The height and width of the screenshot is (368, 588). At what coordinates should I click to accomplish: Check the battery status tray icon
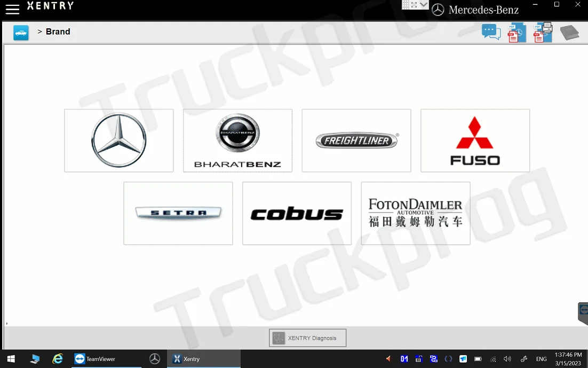[478, 359]
